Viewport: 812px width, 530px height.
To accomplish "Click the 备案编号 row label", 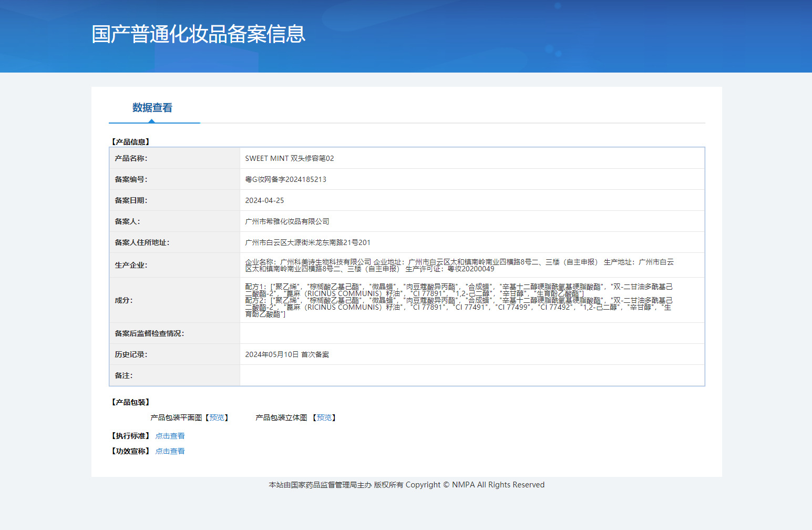I will tap(131, 179).
